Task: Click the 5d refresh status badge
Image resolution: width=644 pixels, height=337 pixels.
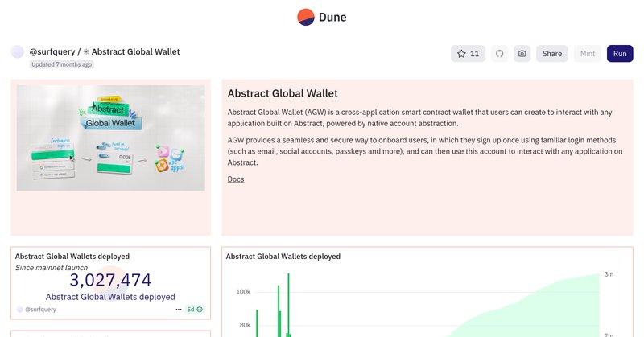Action: point(195,310)
